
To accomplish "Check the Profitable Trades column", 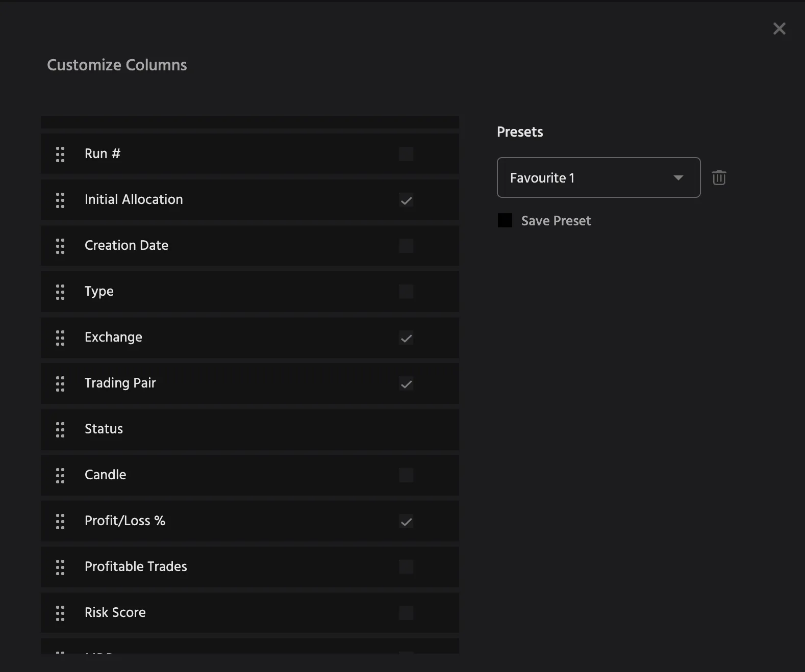I will [x=406, y=567].
